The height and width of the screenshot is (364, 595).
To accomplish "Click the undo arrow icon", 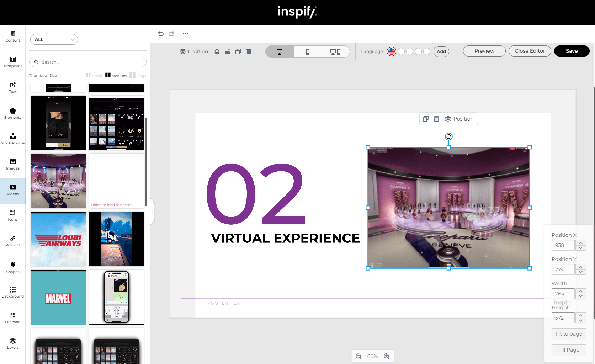I will coord(161,34).
